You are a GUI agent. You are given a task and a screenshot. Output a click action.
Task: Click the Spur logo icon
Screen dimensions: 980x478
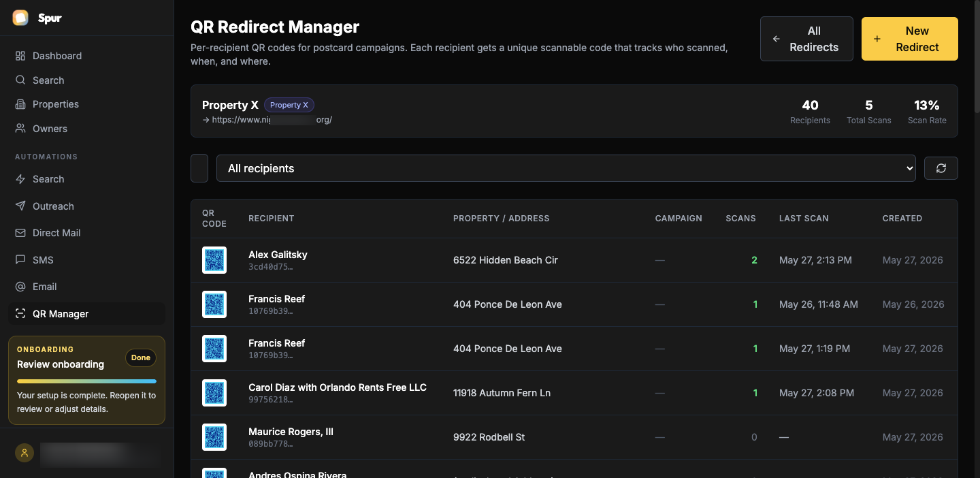click(20, 18)
